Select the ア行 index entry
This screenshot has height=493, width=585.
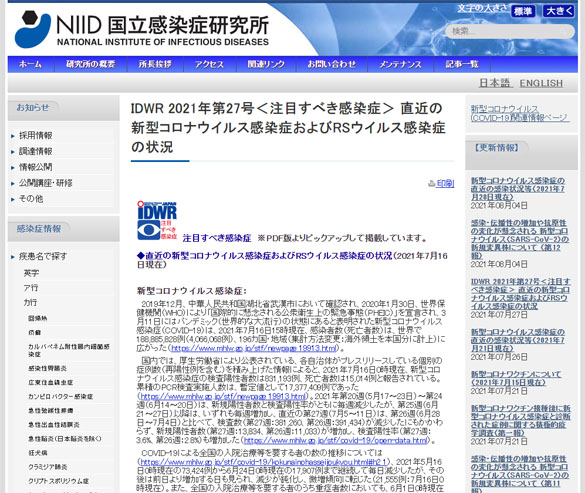(x=31, y=288)
